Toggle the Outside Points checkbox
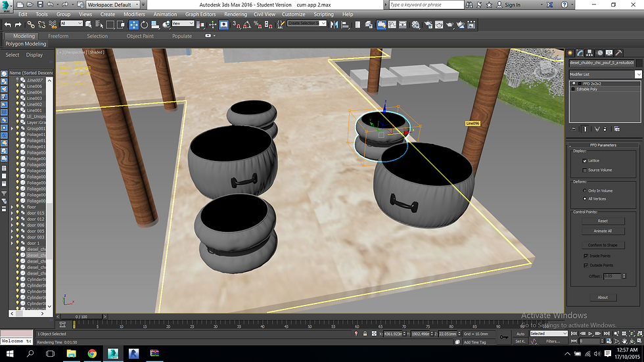The width and height of the screenshot is (644, 362). (586, 265)
